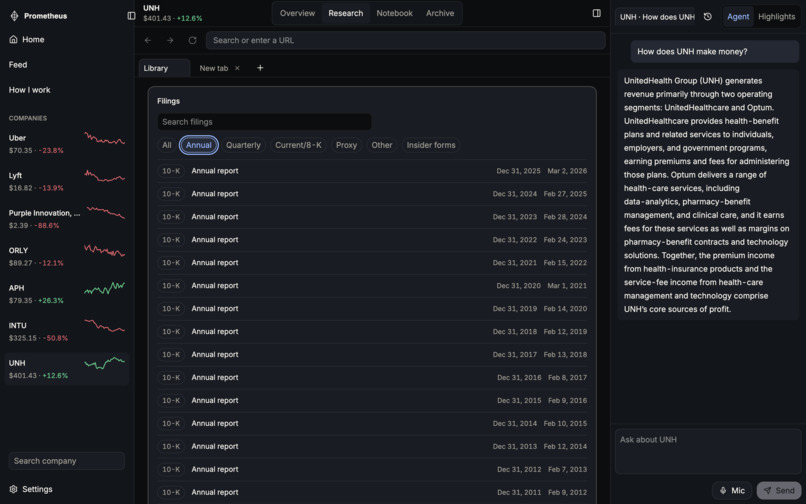Open Settings in the sidebar
This screenshot has width=806, height=504.
[31, 489]
